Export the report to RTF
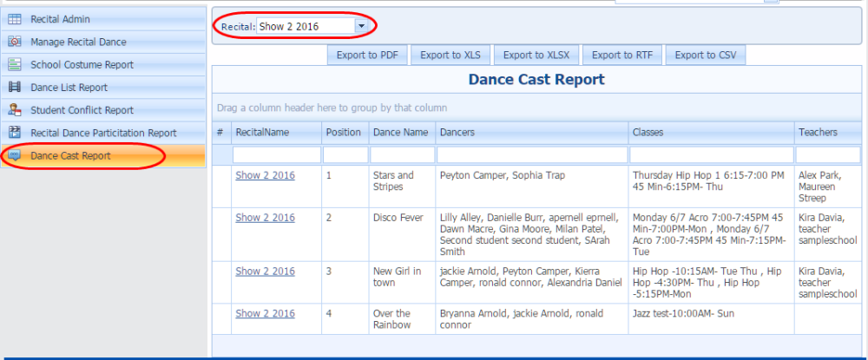This screenshot has height=360, width=868. [x=622, y=56]
